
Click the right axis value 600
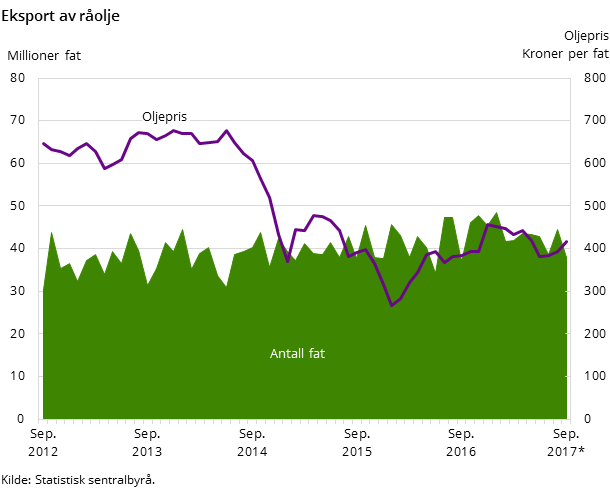pyautogui.click(x=595, y=163)
